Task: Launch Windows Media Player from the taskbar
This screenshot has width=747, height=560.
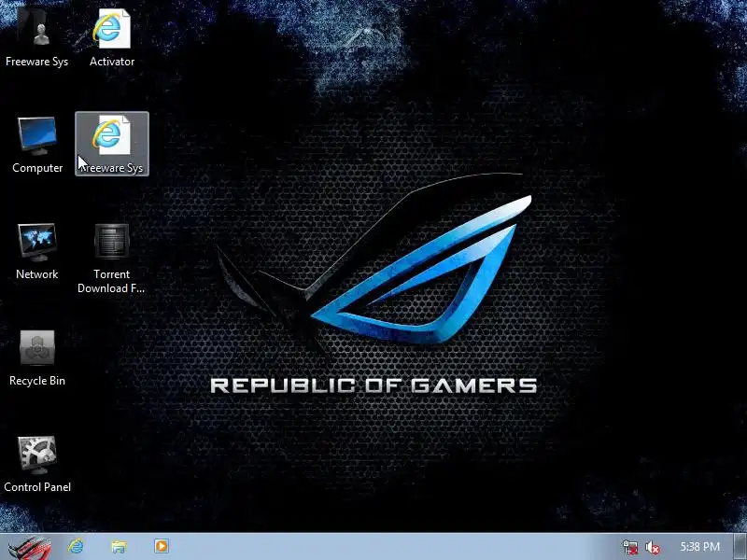Action: 161,546
